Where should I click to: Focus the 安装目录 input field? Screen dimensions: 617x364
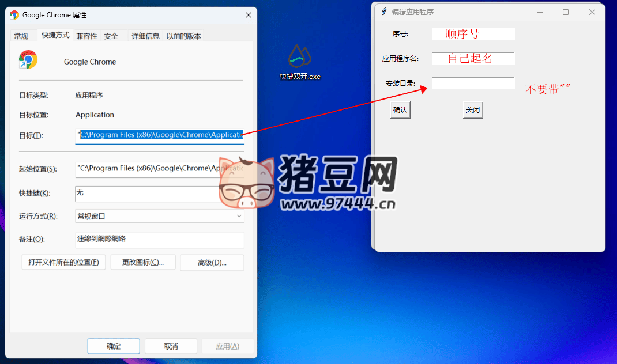click(473, 84)
